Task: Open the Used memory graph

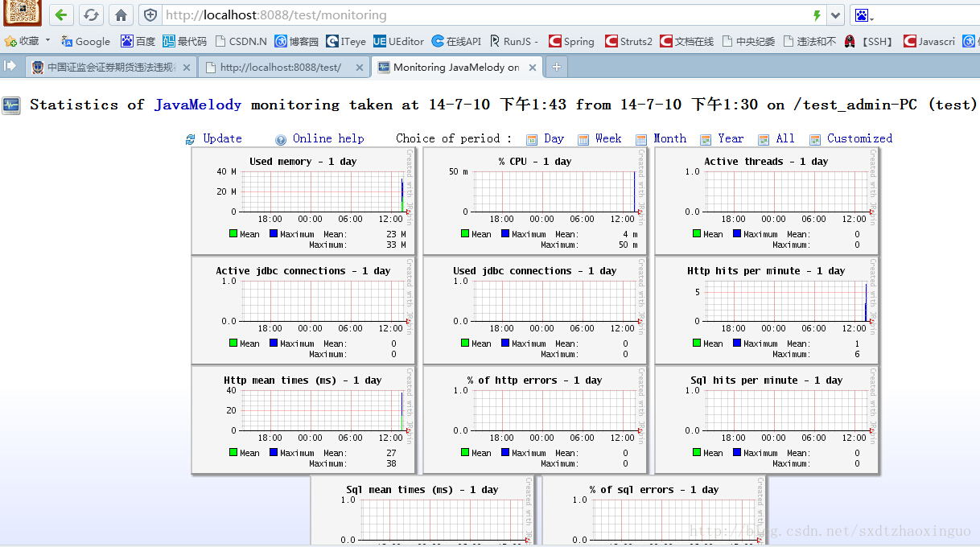Action: click(303, 201)
